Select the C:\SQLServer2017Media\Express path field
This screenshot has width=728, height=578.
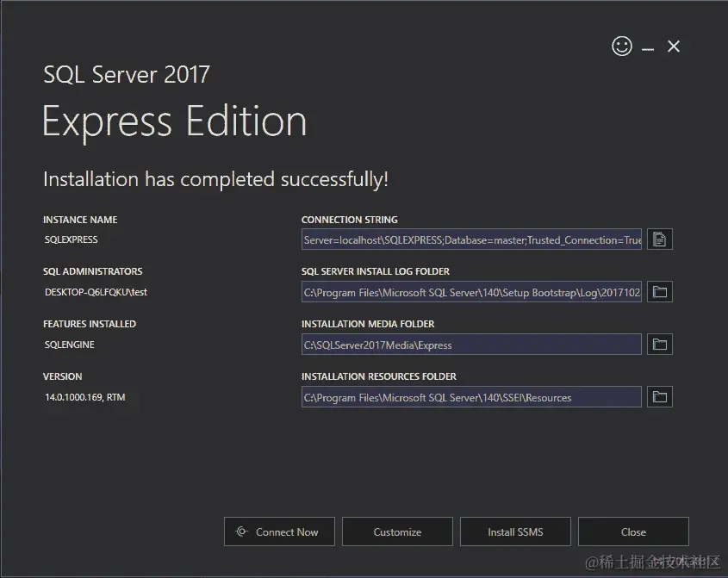pyautogui.click(x=471, y=344)
